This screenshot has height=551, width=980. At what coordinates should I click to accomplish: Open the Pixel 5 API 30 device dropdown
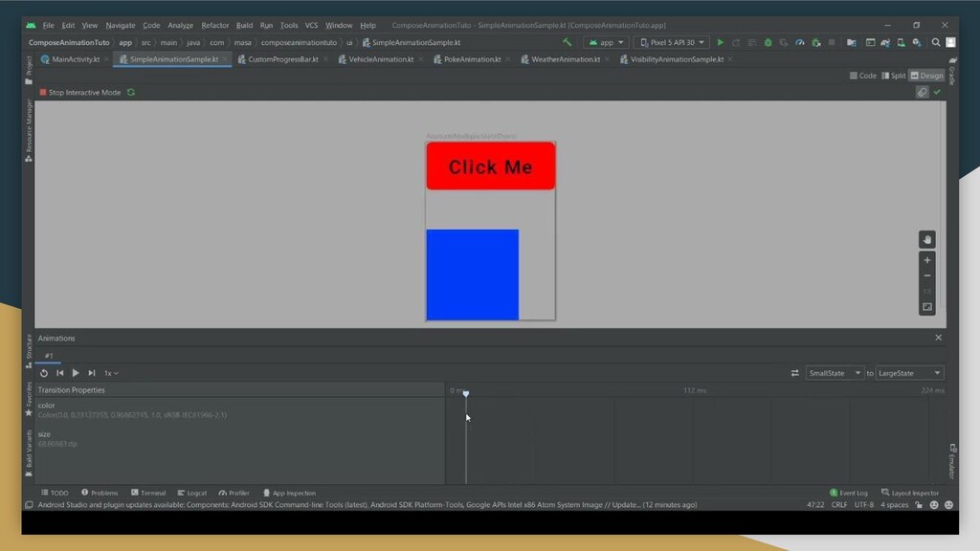(x=671, y=42)
